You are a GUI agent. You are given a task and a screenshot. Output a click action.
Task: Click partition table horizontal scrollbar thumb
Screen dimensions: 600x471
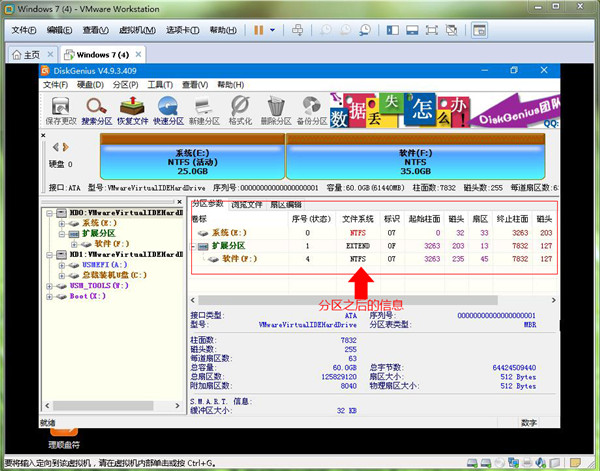pos(347,300)
